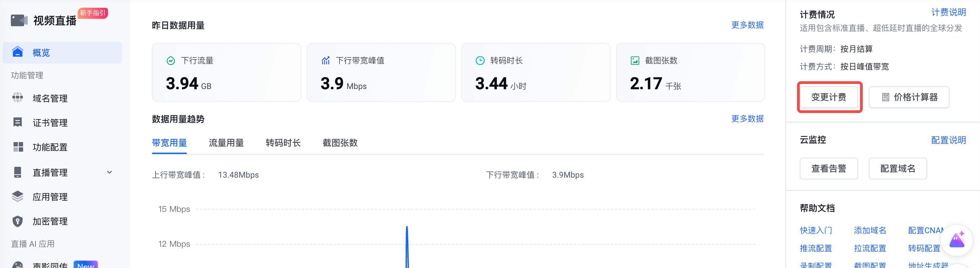
Task: Open the 概览 overview menu item
Action: click(x=62, y=52)
